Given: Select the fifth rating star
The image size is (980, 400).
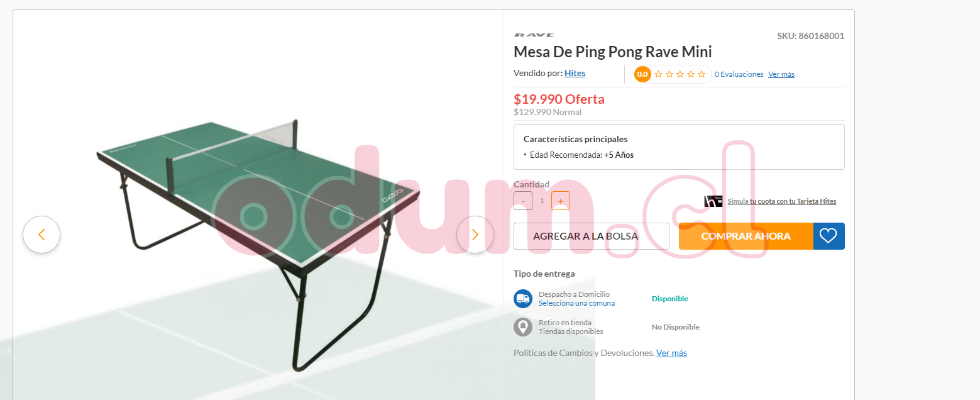Looking at the screenshot, I should pyautogui.click(x=702, y=74).
